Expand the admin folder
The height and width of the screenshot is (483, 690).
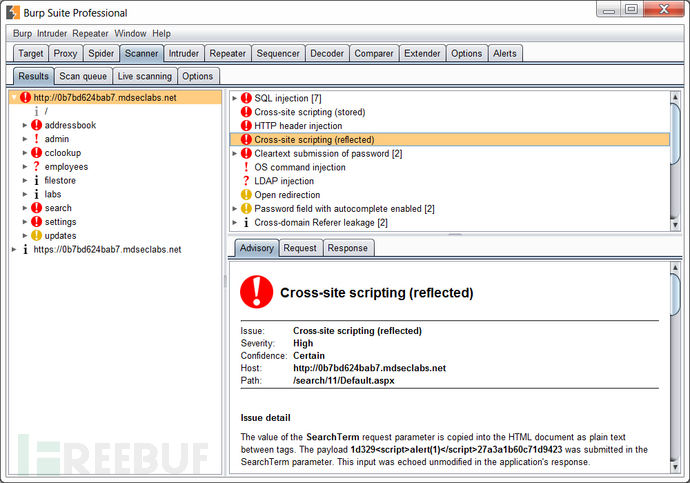pos(25,139)
